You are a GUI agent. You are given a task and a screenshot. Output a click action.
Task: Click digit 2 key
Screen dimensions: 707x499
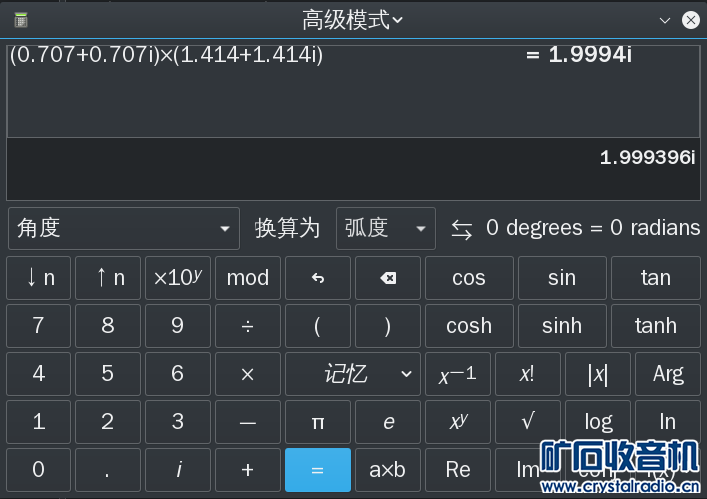[x=108, y=422]
